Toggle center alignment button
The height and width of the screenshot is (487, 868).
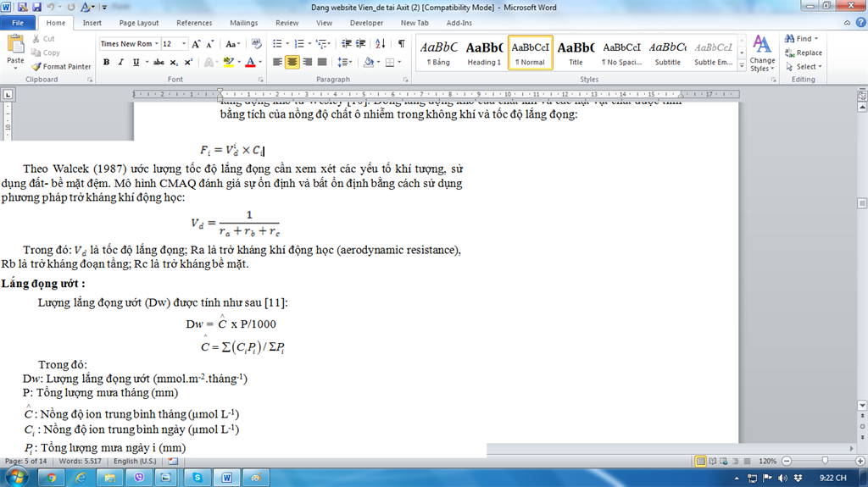(292, 62)
